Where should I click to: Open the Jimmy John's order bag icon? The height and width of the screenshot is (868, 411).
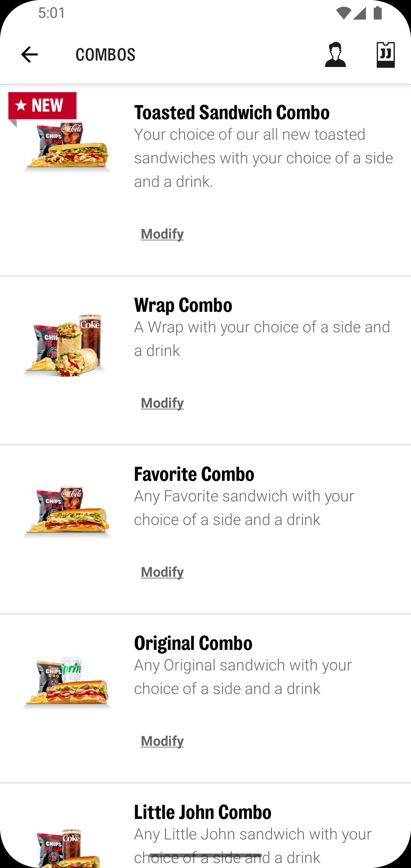pyautogui.click(x=386, y=55)
